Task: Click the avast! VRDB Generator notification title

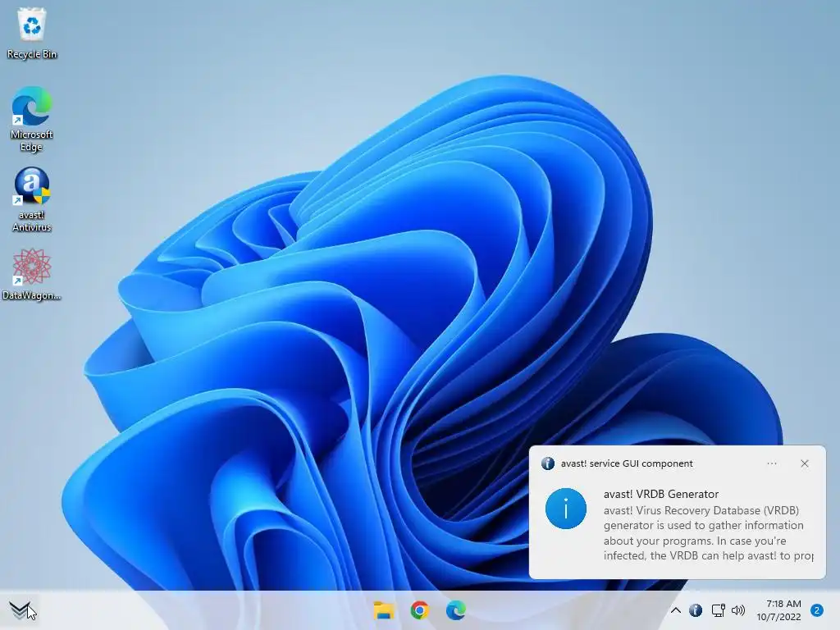Action: pos(661,494)
